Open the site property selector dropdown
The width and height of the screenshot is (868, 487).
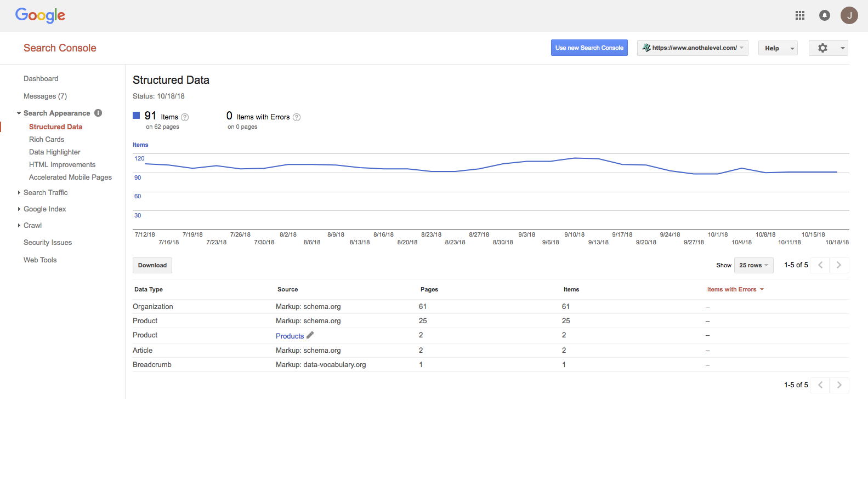693,48
